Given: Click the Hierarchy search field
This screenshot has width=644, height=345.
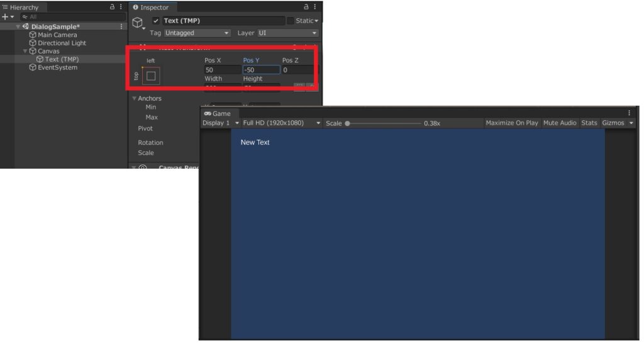Looking at the screenshot, I should tap(73, 17).
